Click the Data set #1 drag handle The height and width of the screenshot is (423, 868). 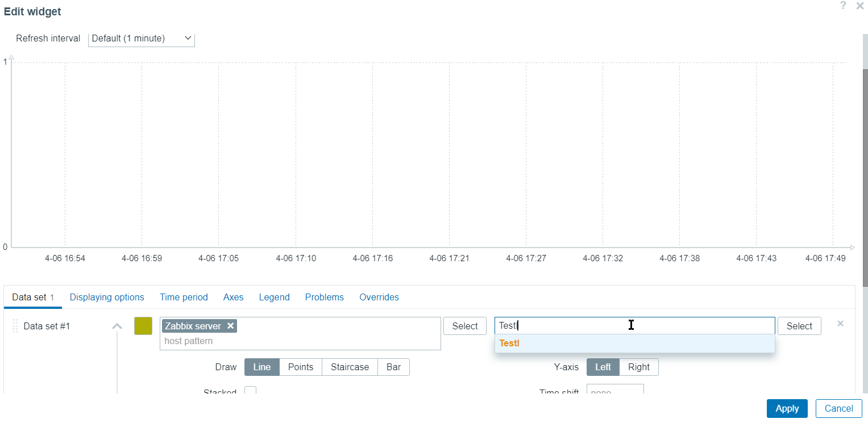pos(15,326)
